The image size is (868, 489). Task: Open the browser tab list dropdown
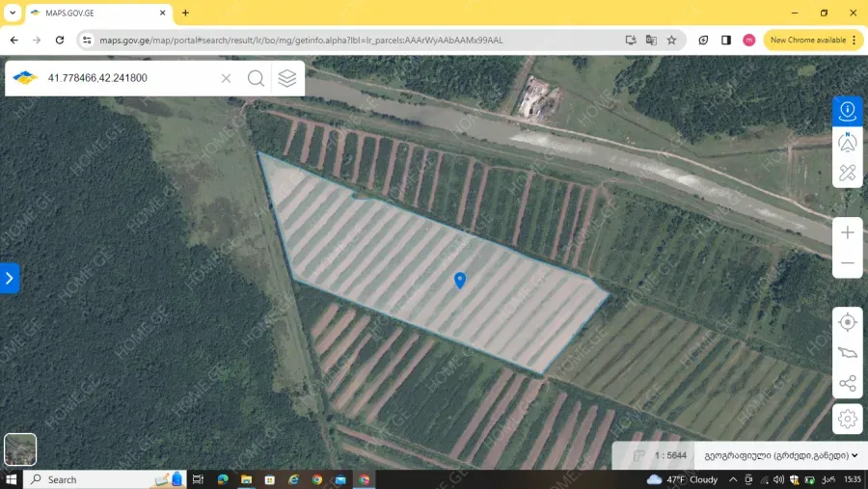13,13
